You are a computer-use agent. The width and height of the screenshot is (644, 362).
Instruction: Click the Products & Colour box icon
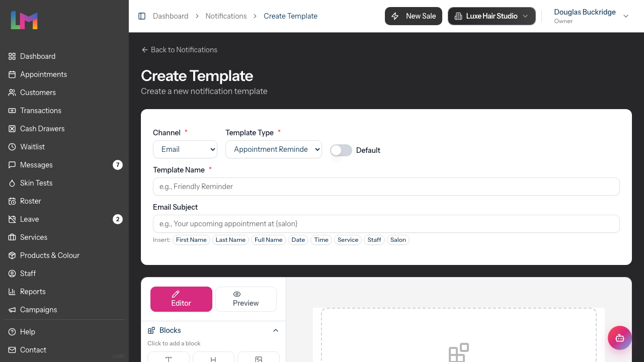[12, 255]
